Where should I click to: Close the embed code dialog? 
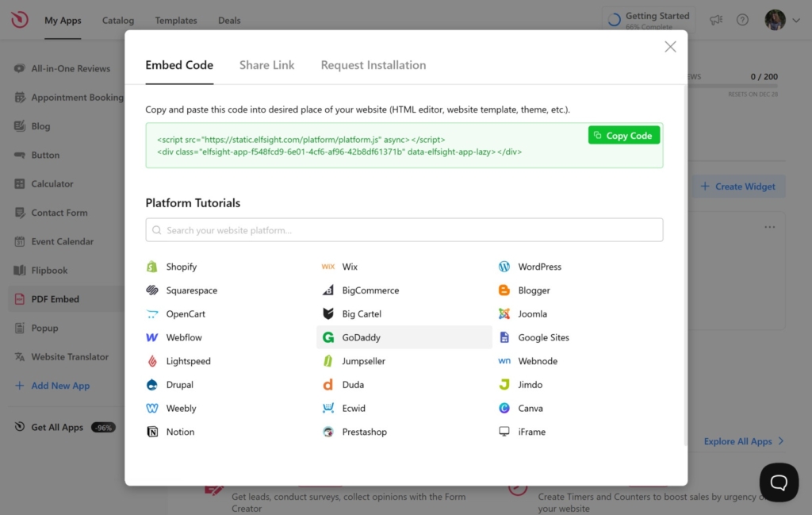(x=670, y=47)
